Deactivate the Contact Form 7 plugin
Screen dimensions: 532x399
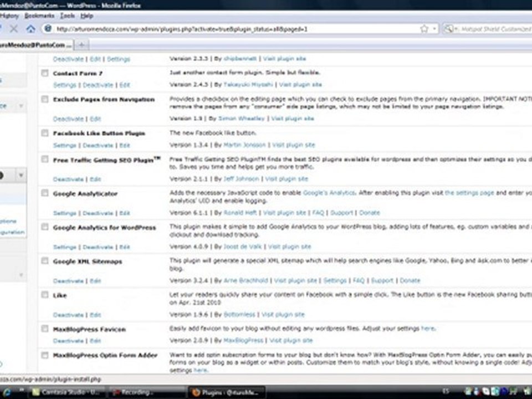coord(98,85)
